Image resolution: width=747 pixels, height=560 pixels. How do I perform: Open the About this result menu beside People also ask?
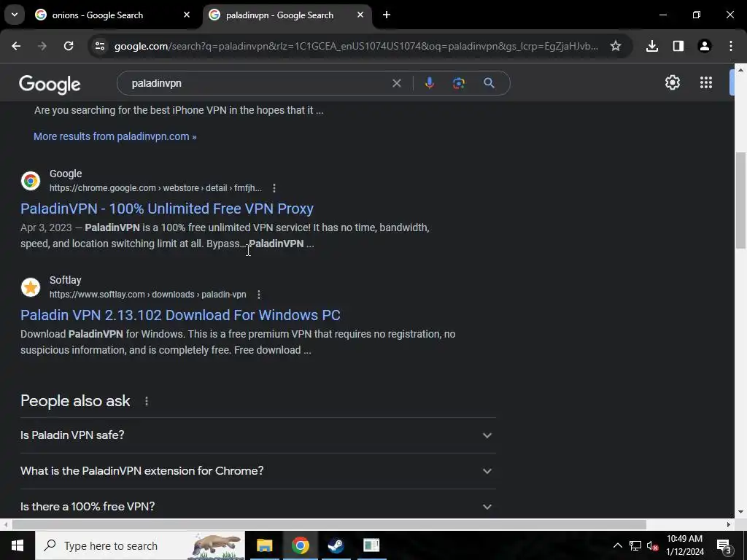tap(146, 402)
